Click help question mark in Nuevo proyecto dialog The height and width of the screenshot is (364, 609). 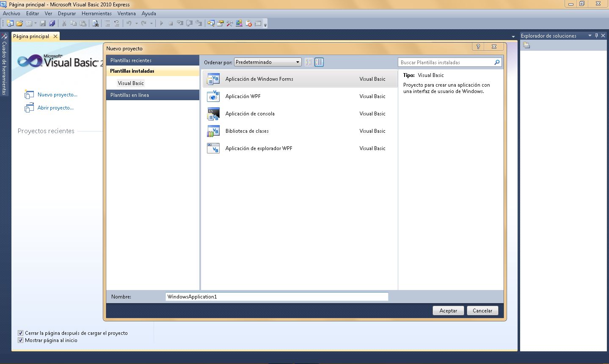click(x=478, y=47)
